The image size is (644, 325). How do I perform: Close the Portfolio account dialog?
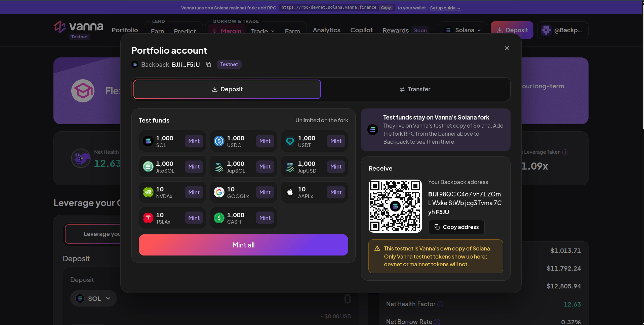(507, 48)
